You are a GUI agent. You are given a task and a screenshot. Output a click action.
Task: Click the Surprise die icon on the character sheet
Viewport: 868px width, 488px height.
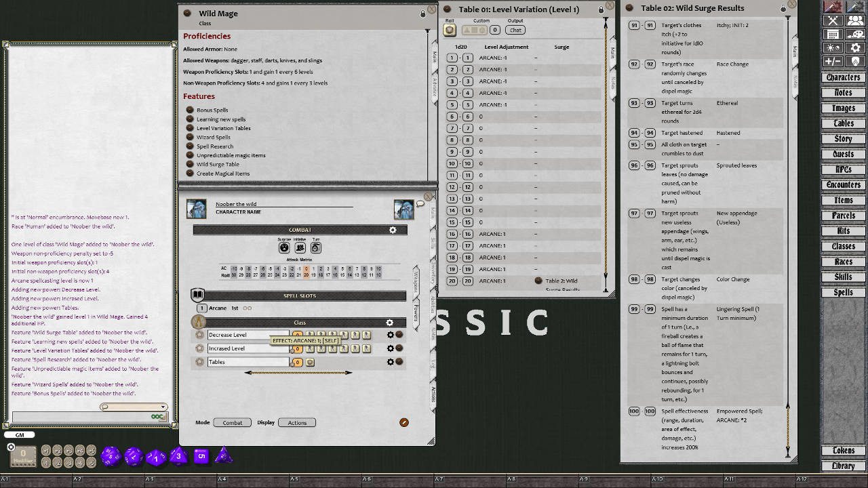click(x=285, y=248)
